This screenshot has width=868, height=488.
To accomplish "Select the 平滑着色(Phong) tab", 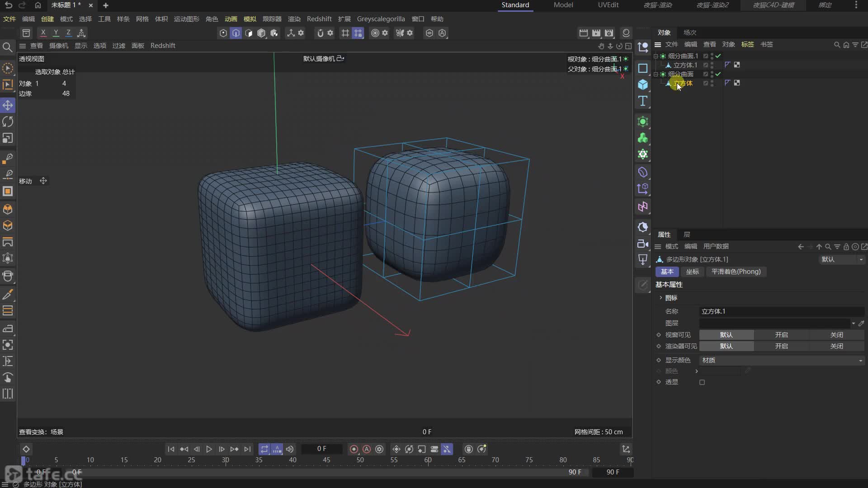I will 736,272.
